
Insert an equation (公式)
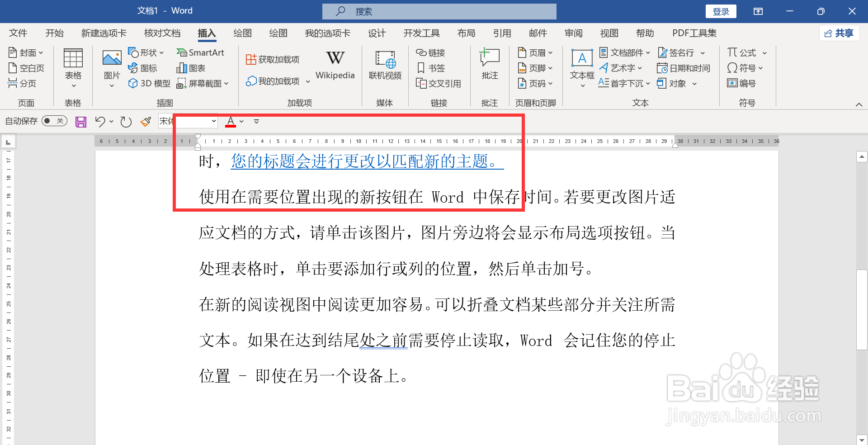pyautogui.click(x=741, y=53)
